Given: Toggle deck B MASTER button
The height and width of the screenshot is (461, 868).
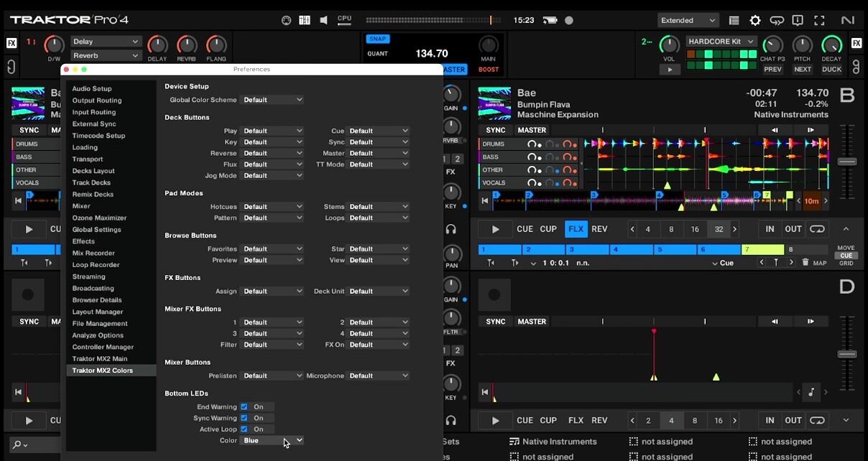Looking at the screenshot, I should coord(532,130).
